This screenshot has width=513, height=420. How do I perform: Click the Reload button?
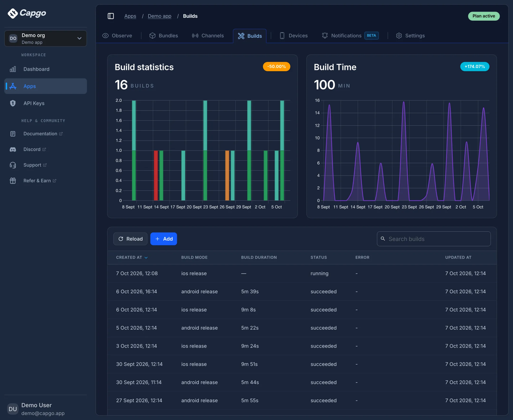pos(130,239)
